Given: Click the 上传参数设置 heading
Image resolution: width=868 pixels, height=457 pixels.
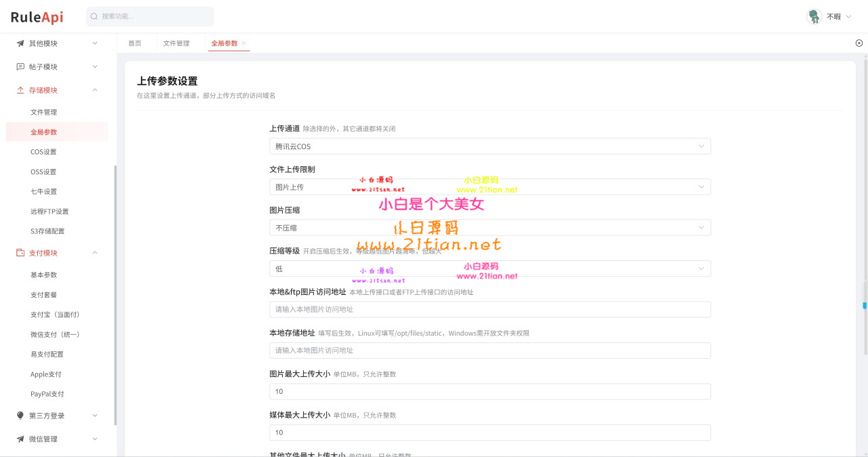Looking at the screenshot, I should pos(167,81).
